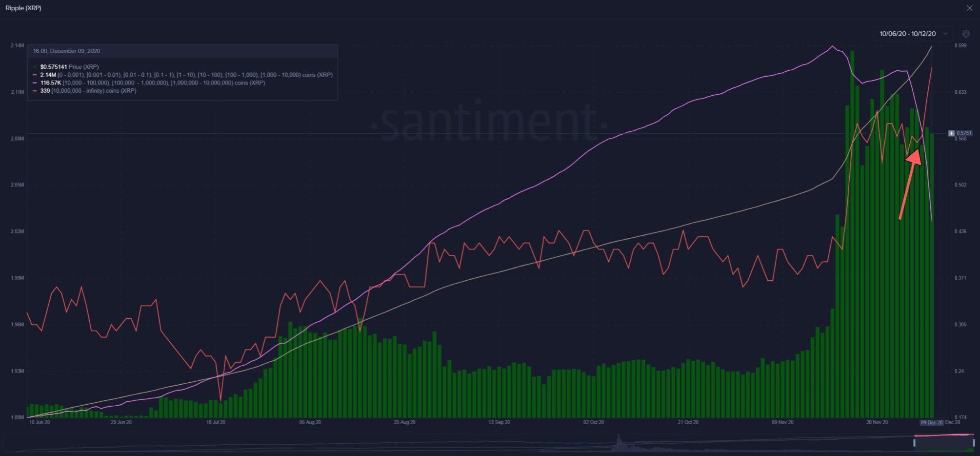Select the 116.57K mid-holder coins legend row
The width and height of the screenshot is (980, 456).
point(149,83)
